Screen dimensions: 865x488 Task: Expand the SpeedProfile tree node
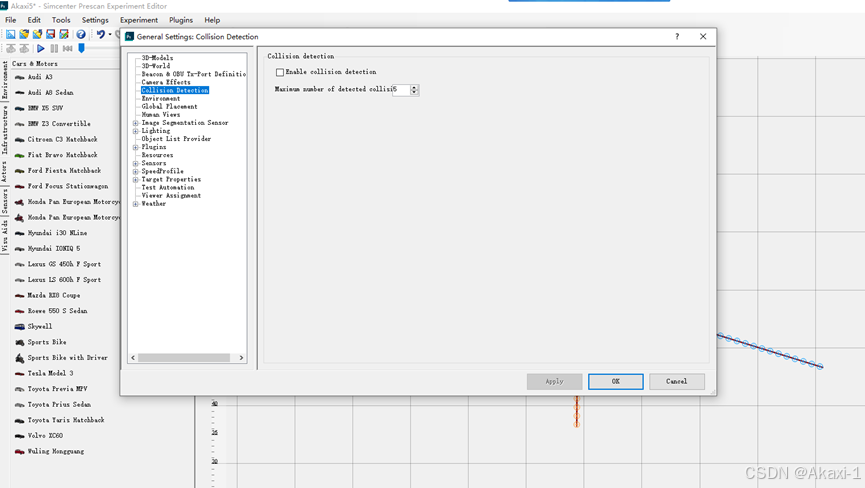pos(136,171)
